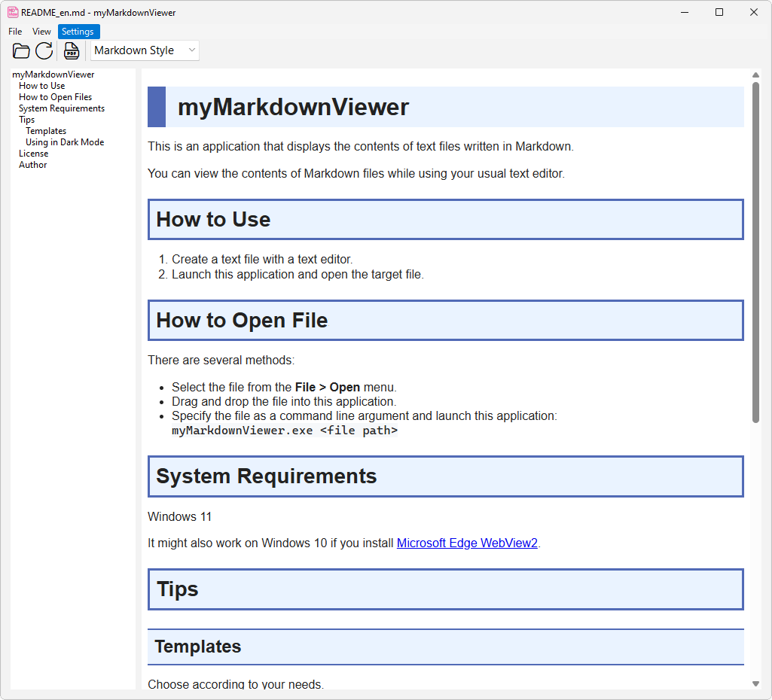772x700 pixels.
Task: Open the View menu
Action: (41, 32)
